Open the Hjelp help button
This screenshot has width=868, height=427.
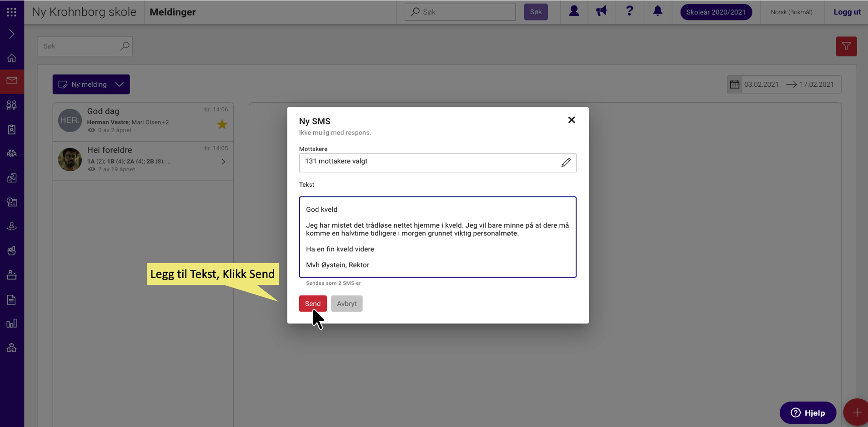tap(808, 412)
